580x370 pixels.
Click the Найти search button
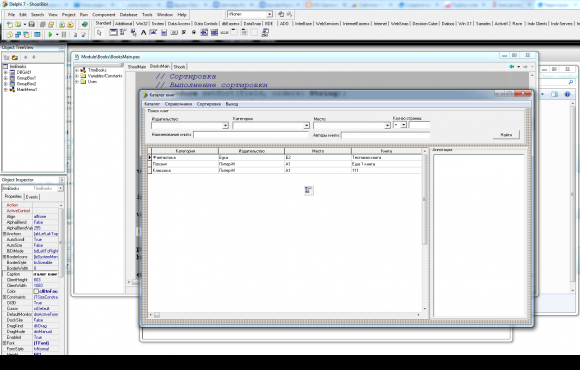(506, 135)
